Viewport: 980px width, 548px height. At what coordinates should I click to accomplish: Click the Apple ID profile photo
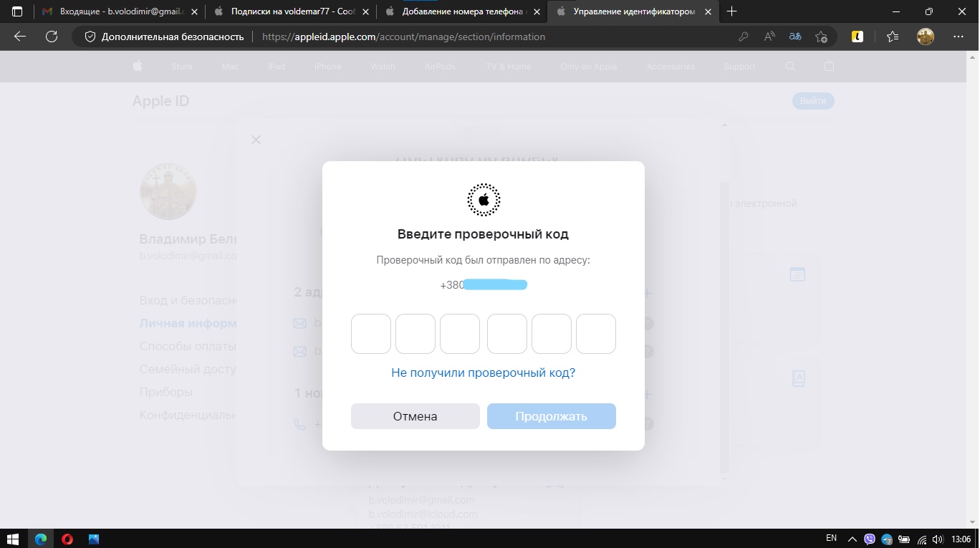point(168,191)
